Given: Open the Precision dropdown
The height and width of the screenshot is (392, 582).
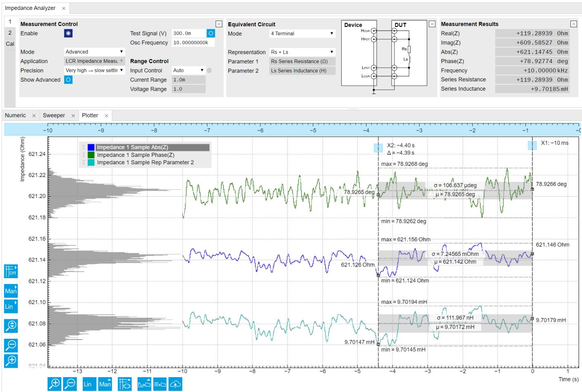Looking at the screenshot, I should 94,71.
